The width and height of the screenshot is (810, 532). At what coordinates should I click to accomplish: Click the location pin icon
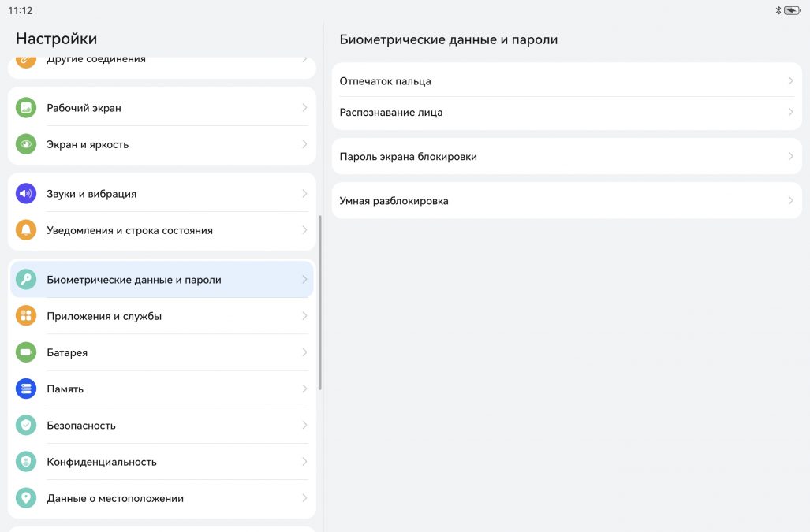click(26, 498)
